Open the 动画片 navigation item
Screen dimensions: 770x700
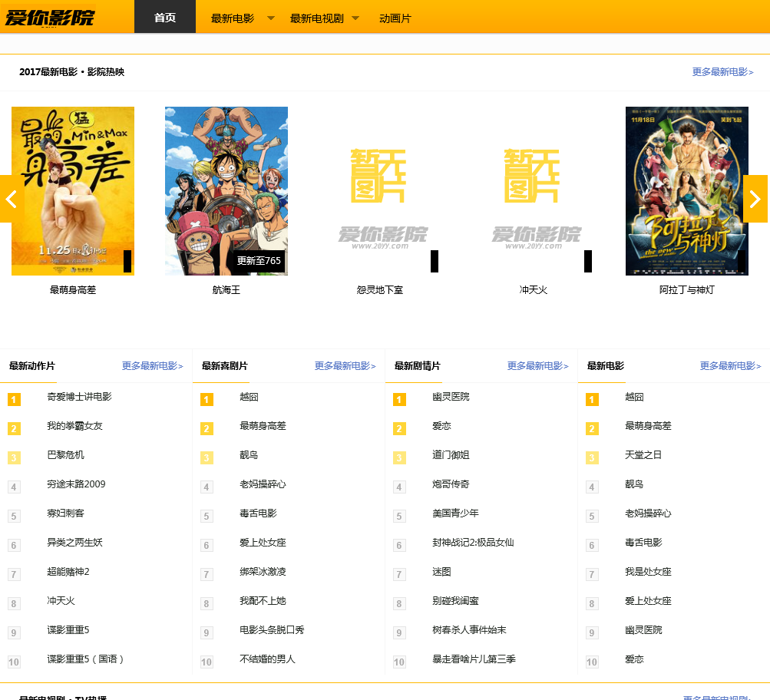[395, 18]
